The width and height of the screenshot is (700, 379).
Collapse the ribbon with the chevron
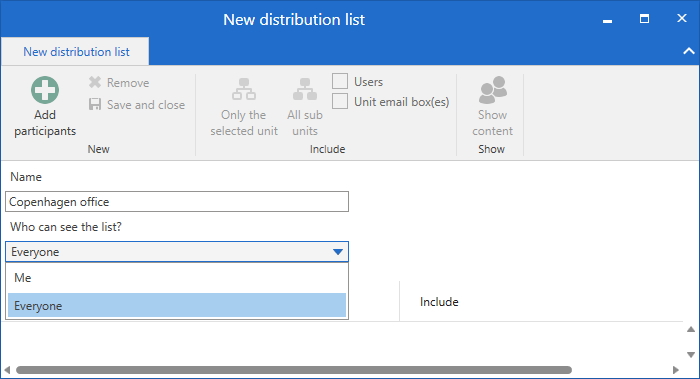click(x=689, y=51)
